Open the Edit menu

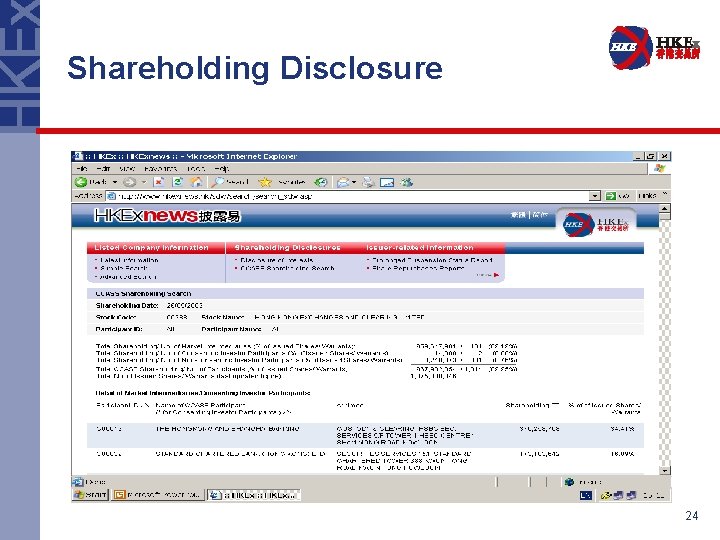pyautogui.click(x=102, y=169)
